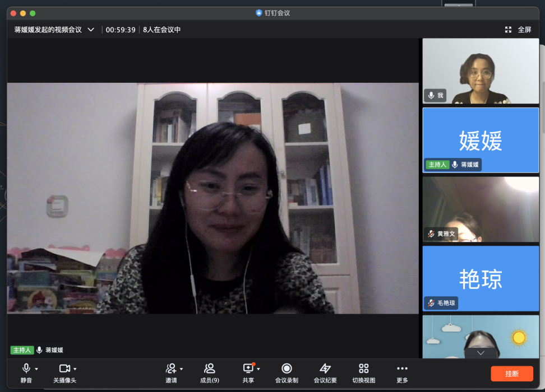545x392 pixels.
Task: Expand the meeting title dropdown chevron
Action: tap(91, 30)
